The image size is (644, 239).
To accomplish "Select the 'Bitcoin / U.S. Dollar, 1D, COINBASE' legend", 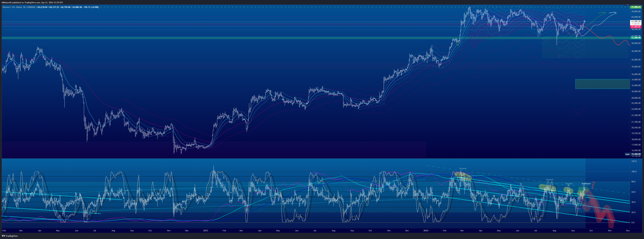I will [x=19, y=7].
